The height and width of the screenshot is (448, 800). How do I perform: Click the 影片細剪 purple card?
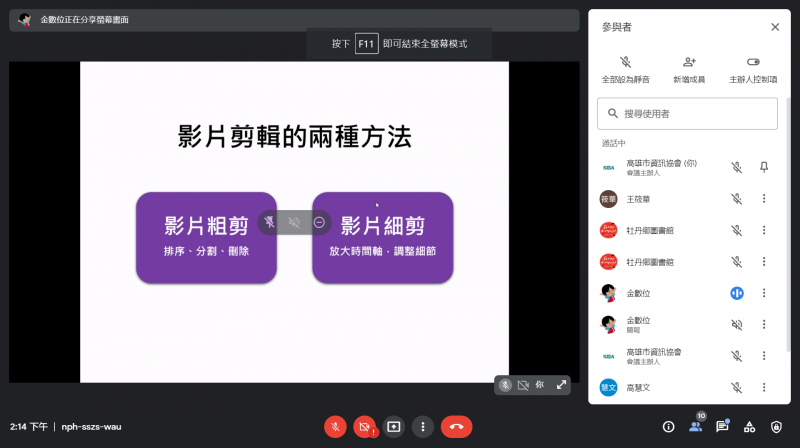pyautogui.click(x=383, y=237)
